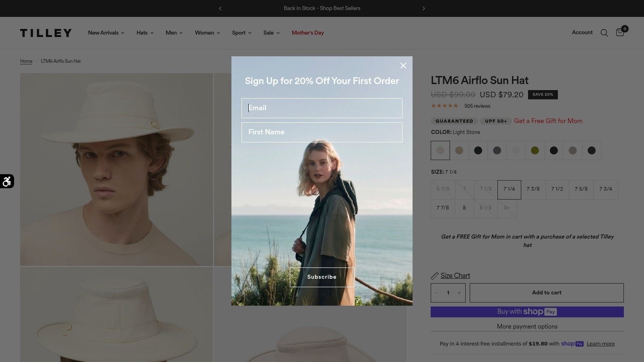
Task: Show the next announcement in top bar
Action: 423,8
